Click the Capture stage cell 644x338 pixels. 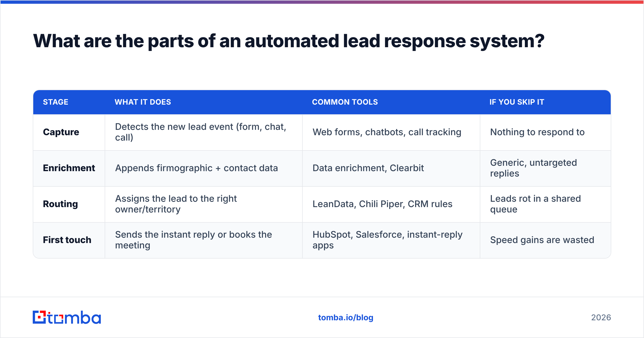click(69, 132)
